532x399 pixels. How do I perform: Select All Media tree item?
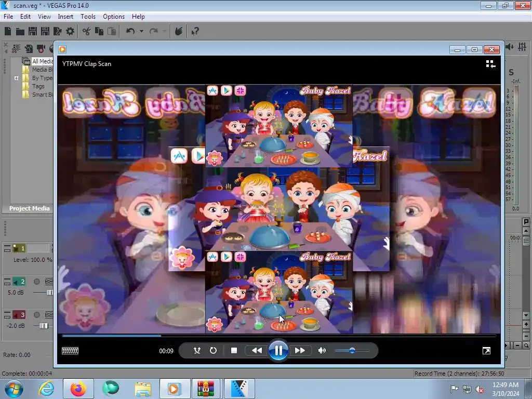43,61
